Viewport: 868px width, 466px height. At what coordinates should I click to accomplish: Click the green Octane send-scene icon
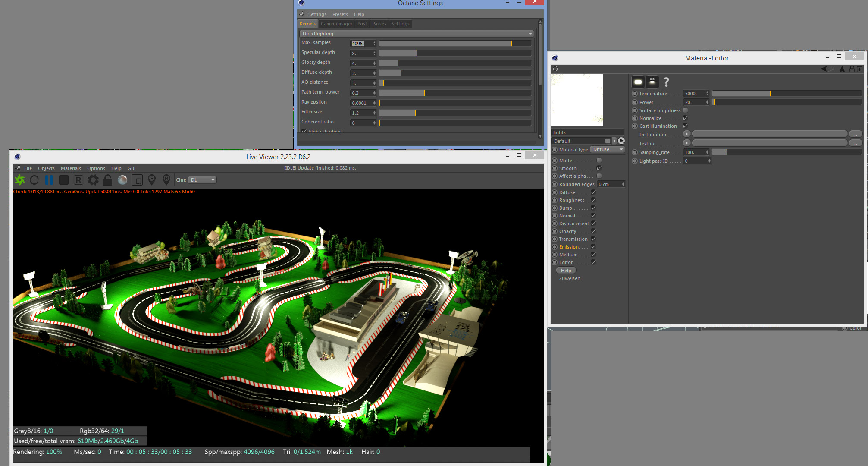click(x=20, y=180)
